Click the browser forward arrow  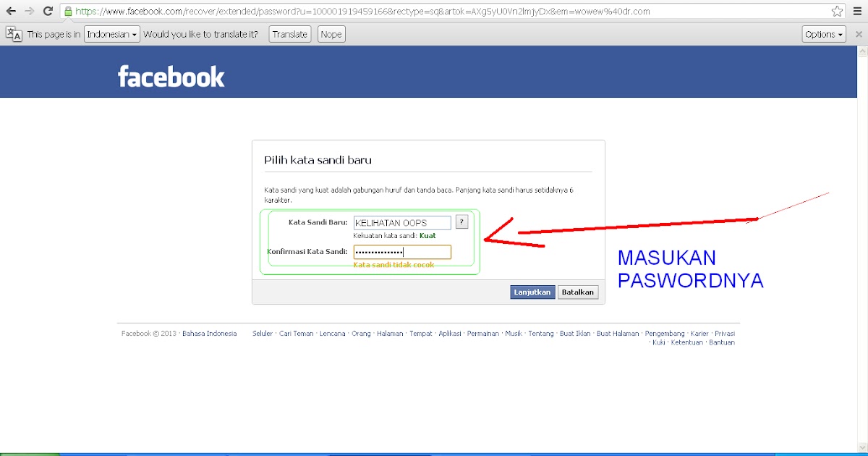[29, 12]
